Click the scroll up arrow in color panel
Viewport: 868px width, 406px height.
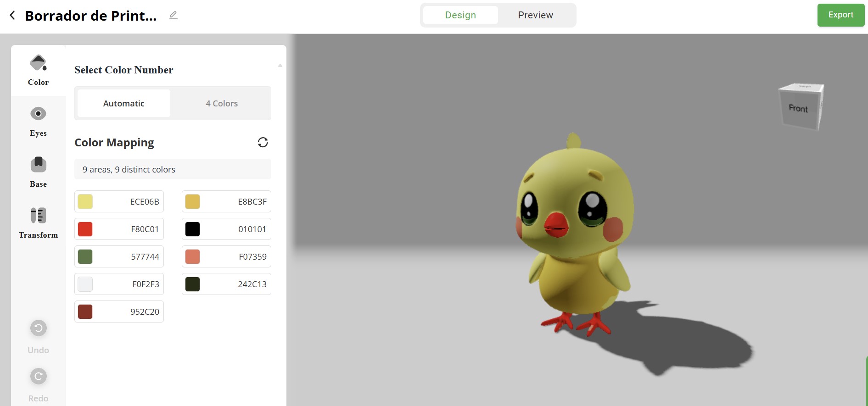[280, 65]
